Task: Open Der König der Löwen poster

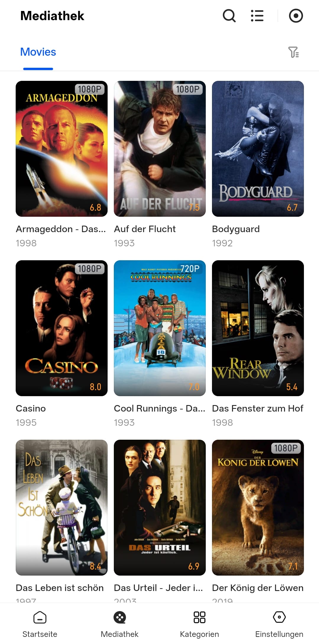Action: click(x=258, y=508)
